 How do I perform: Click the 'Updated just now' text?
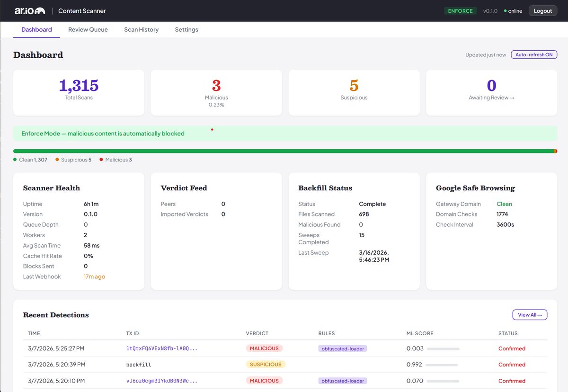tap(486, 55)
